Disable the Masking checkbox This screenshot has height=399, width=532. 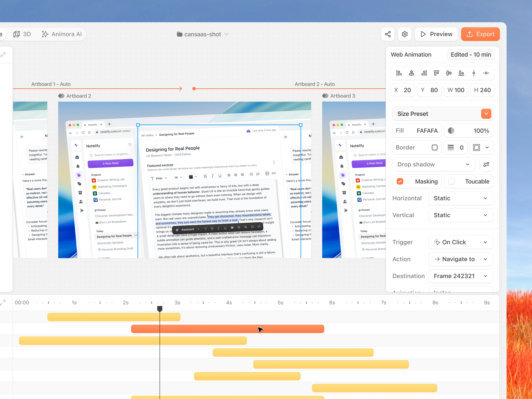click(x=400, y=181)
